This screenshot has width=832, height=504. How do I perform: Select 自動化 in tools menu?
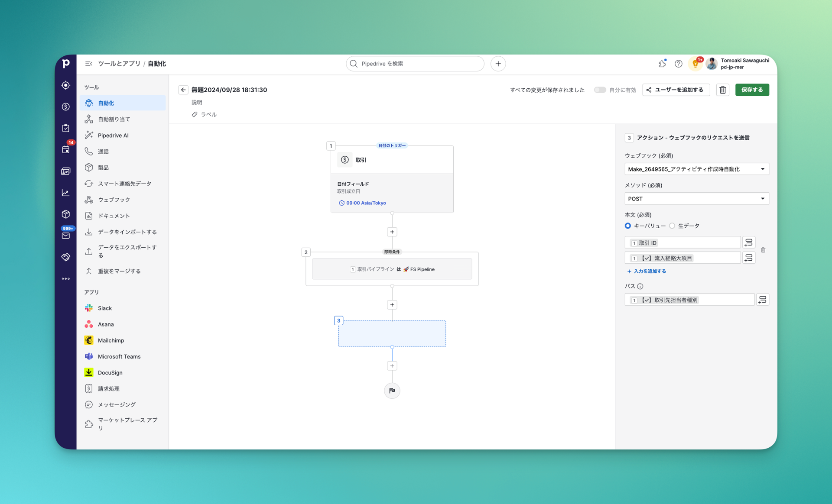point(123,103)
